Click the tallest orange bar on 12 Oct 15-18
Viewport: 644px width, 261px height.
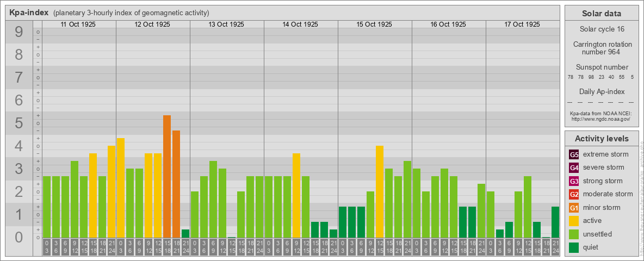(167, 177)
